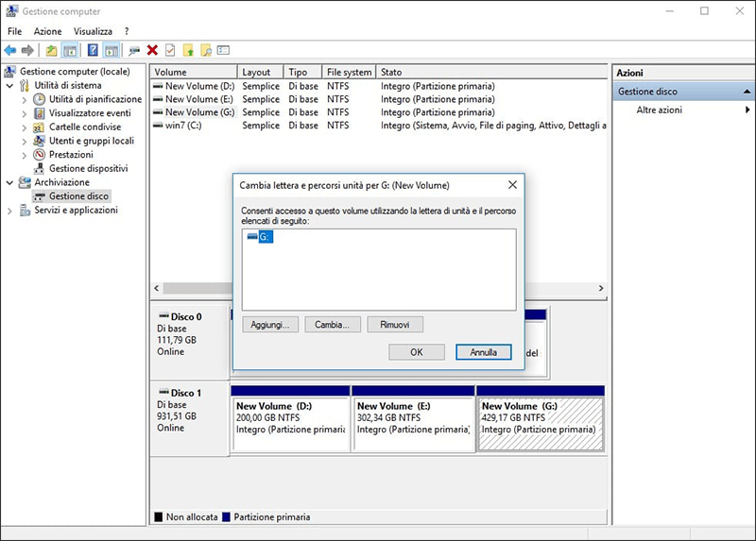The width and height of the screenshot is (756, 541).
Task: Expand the Servizi e applicazioni node
Action: [10, 211]
